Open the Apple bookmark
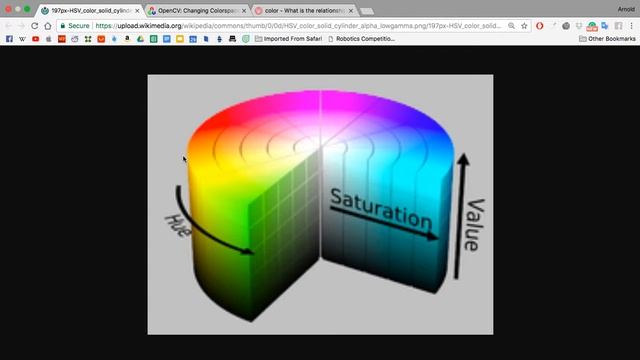Viewport: 640px width, 360px height. pyautogui.click(x=49, y=39)
